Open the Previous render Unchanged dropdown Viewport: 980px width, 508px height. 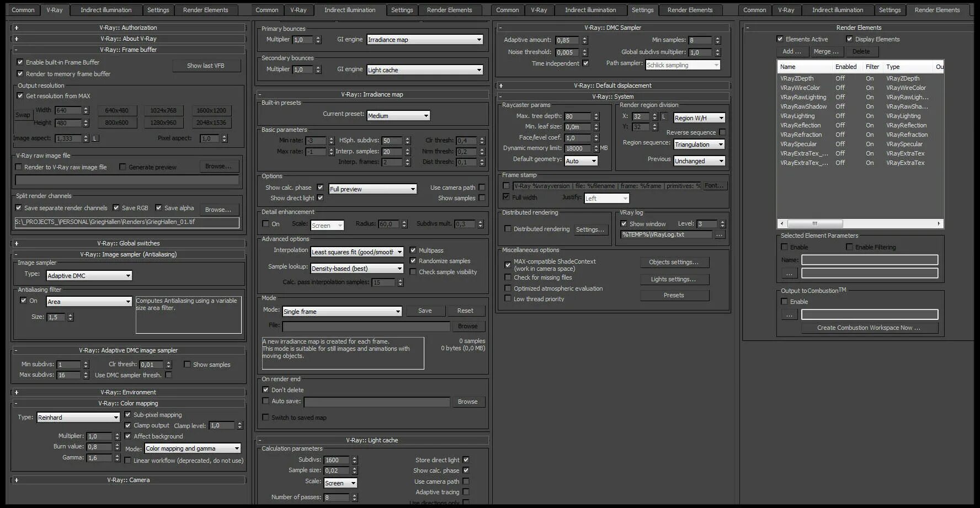click(699, 161)
